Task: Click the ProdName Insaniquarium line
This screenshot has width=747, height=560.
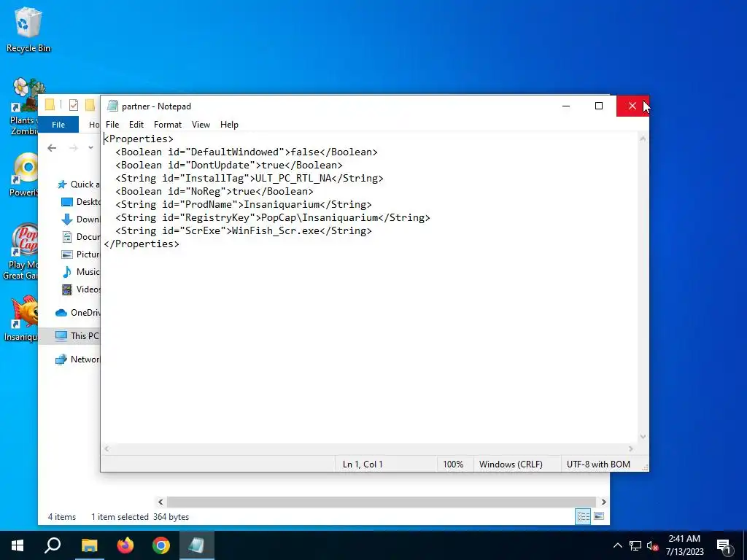Action: point(244,204)
